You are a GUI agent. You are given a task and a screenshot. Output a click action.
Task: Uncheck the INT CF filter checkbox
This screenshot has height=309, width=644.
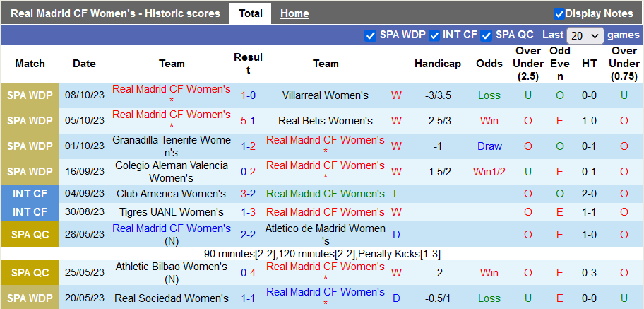pyautogui.click(x=434, y=35)
